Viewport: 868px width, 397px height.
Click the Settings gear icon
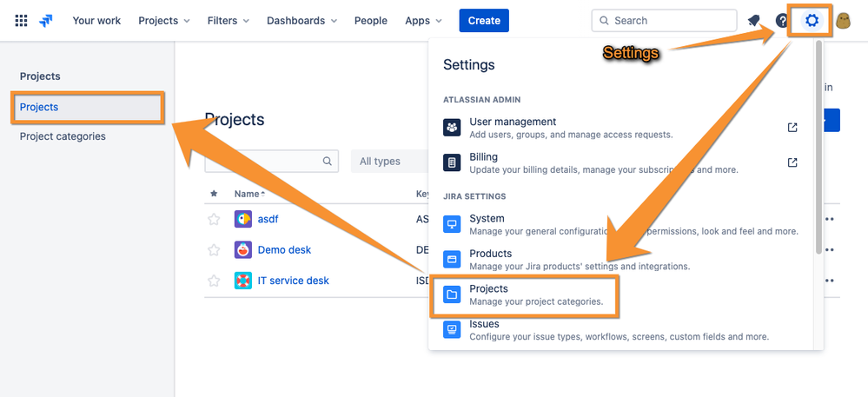812,21
